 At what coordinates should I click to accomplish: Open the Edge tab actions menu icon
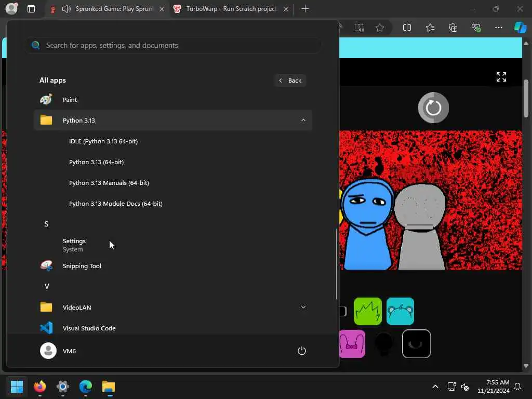(x=31, y=9)
